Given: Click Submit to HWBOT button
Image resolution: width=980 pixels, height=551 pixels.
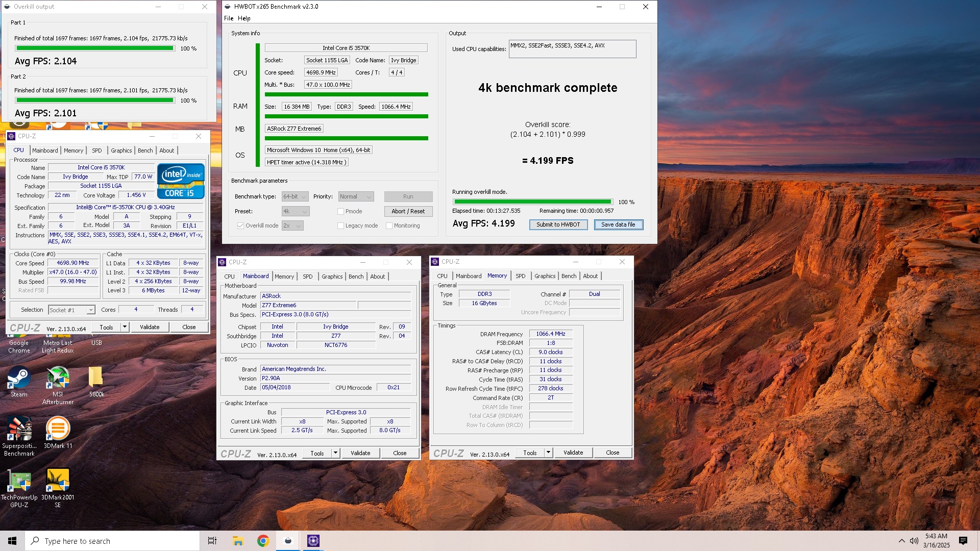Looking at the screenshot, I should pos(558,224).
